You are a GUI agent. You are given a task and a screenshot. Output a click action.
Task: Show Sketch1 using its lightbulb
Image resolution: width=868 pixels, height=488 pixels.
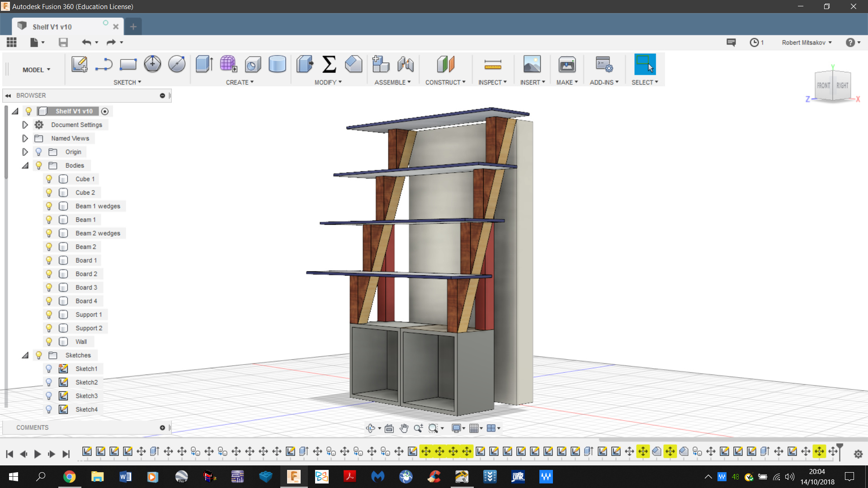point(49,369)
